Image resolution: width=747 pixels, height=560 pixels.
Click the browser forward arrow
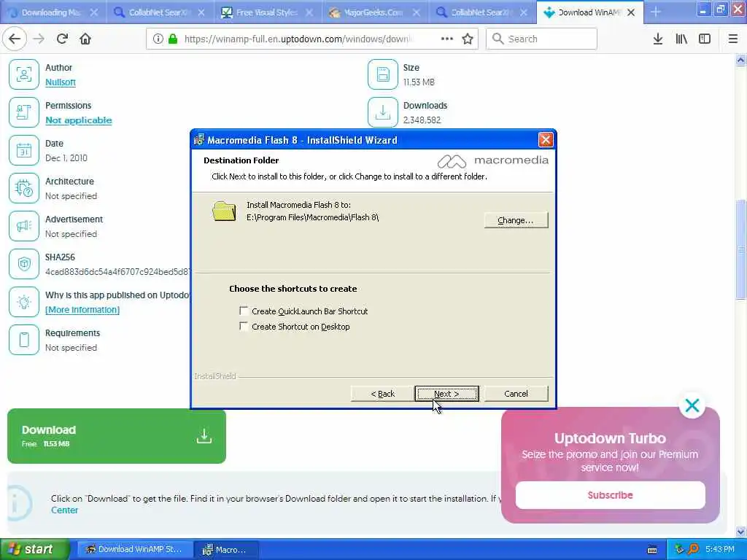click(39, 39)
